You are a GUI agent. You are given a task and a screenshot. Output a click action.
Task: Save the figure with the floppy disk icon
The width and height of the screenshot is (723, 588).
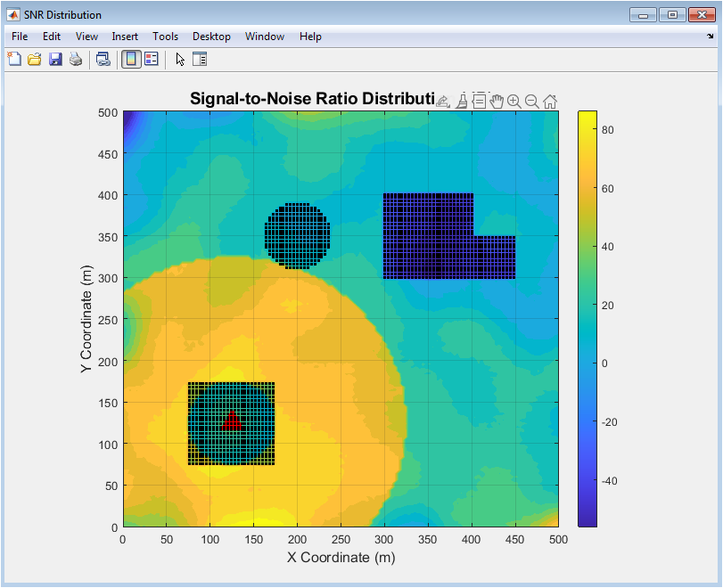pos(55,60)
